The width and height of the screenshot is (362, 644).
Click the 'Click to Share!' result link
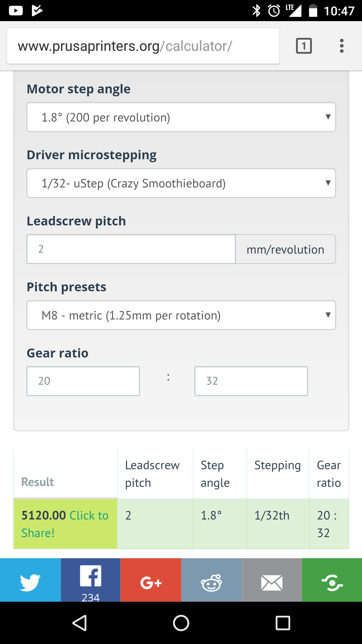(x=65, y=524)
